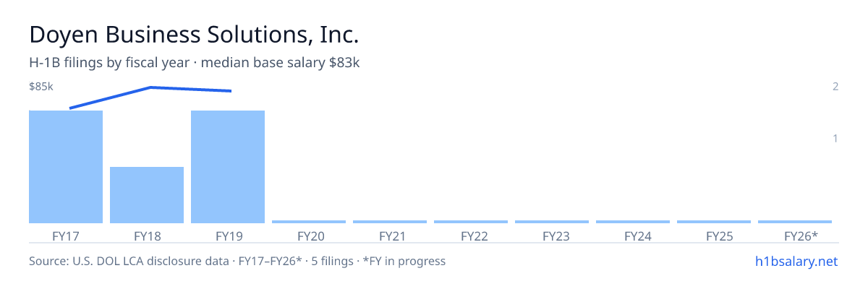Screen dimensions: 868x289
Task: Select the thin FY25 bar
Action: (714, 222)
